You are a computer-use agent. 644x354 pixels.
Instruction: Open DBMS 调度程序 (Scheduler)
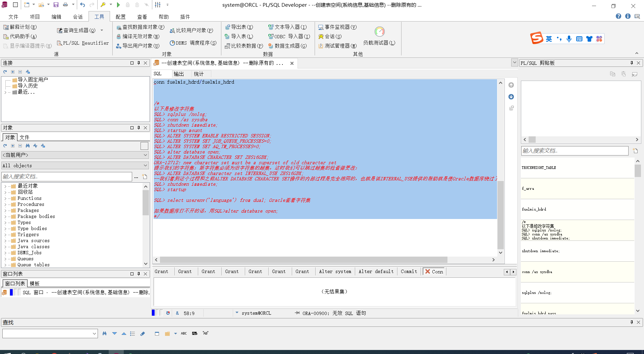click(193, 43)
